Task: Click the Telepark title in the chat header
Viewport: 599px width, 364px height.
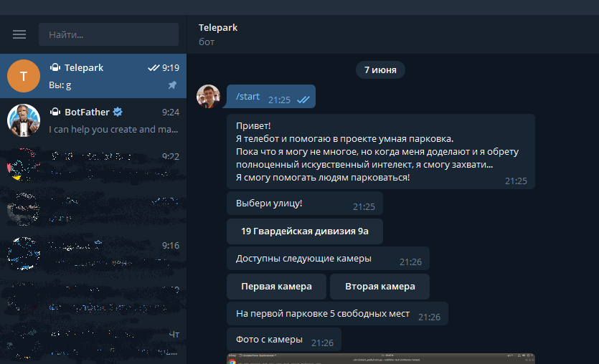Action: [218, 27]
